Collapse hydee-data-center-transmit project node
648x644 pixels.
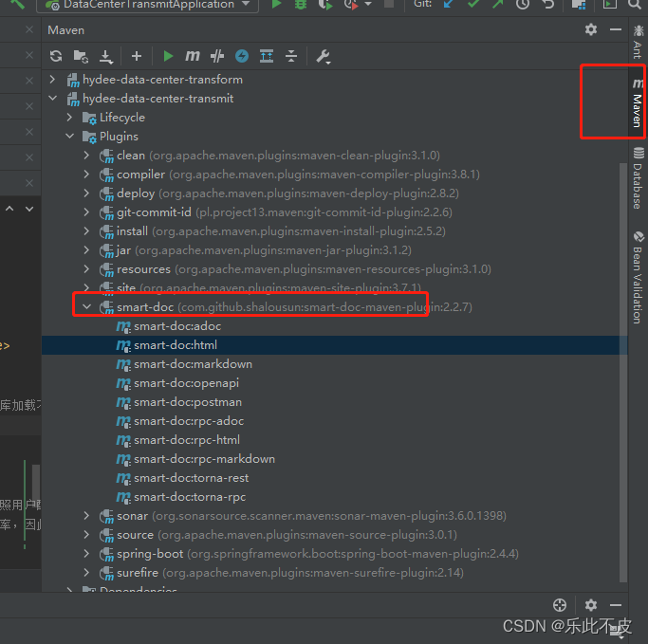click(52, 99)
